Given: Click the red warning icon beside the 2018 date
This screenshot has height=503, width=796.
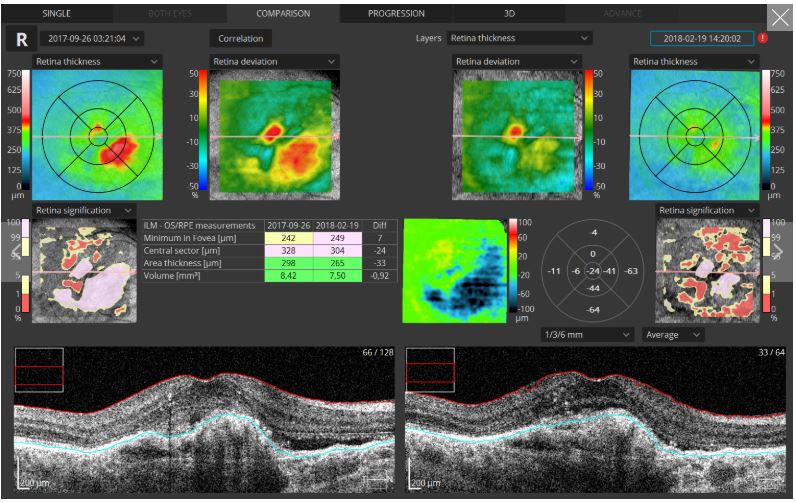Looking at the screenshot, I should click(x=763, y=39).
